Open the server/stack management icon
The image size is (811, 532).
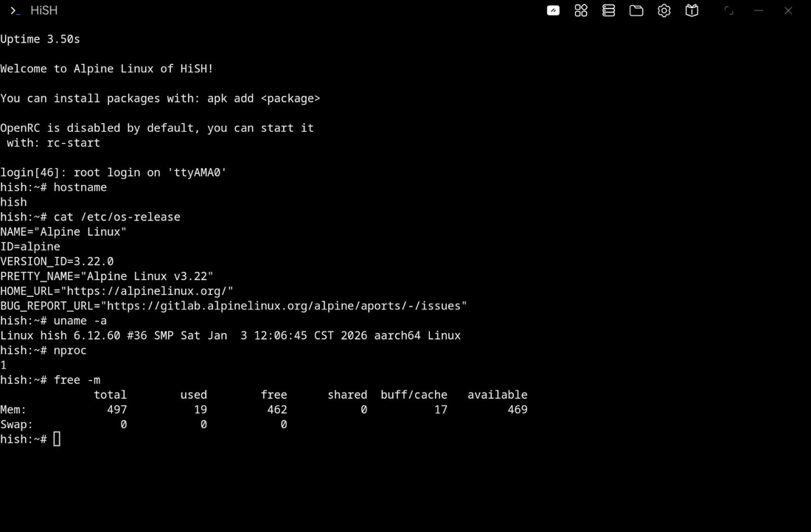tap(608, 10)
